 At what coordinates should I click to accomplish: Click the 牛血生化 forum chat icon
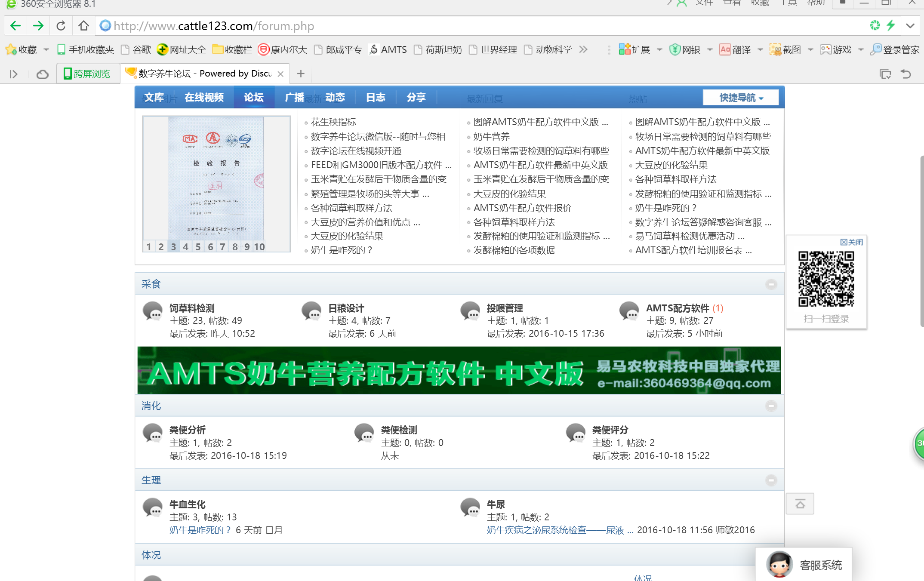[x=152, y=508]
